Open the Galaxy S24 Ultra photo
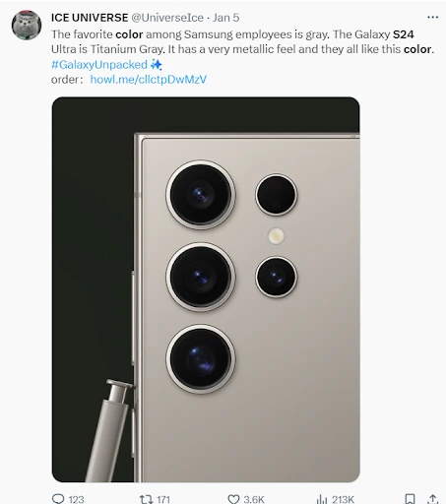Viewport: 446px width, 504px height. click(206, 289)
